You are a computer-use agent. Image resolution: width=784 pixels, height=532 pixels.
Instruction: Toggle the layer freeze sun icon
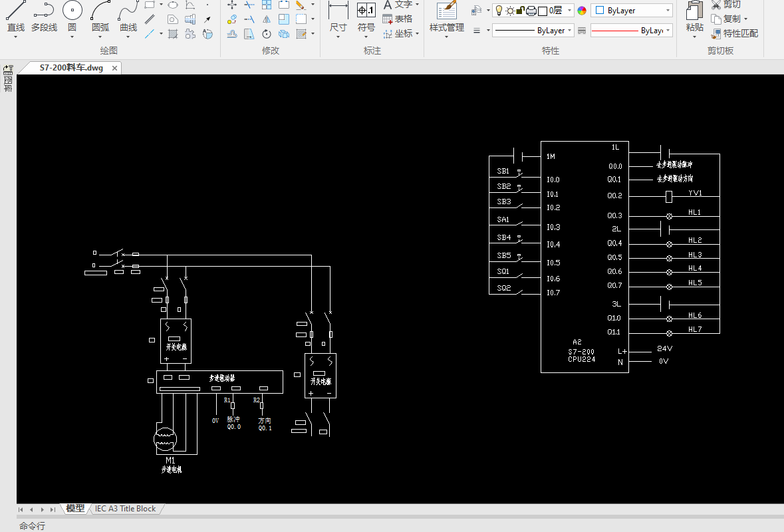click(510, 10)
